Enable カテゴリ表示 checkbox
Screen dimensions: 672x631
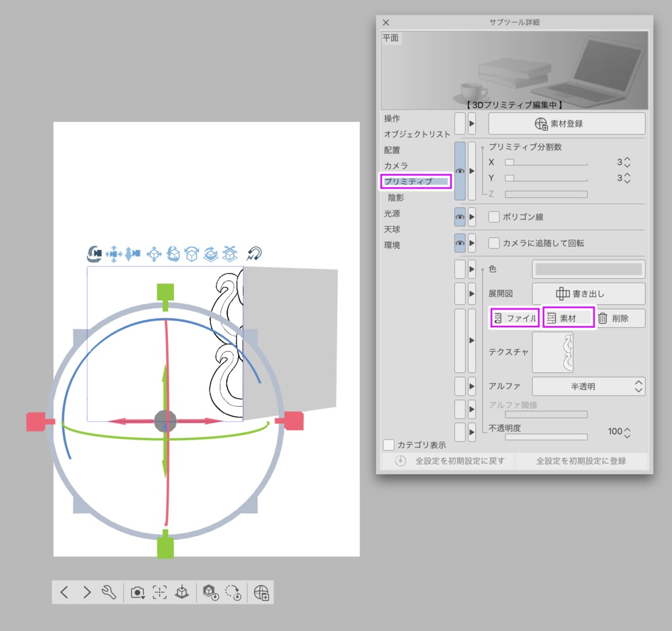click(387, 445)
